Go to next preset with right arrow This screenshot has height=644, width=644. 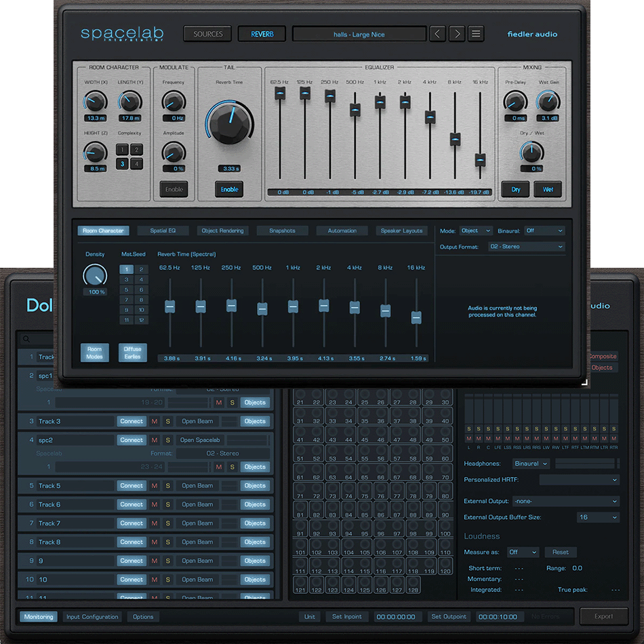tap(457, 34)
